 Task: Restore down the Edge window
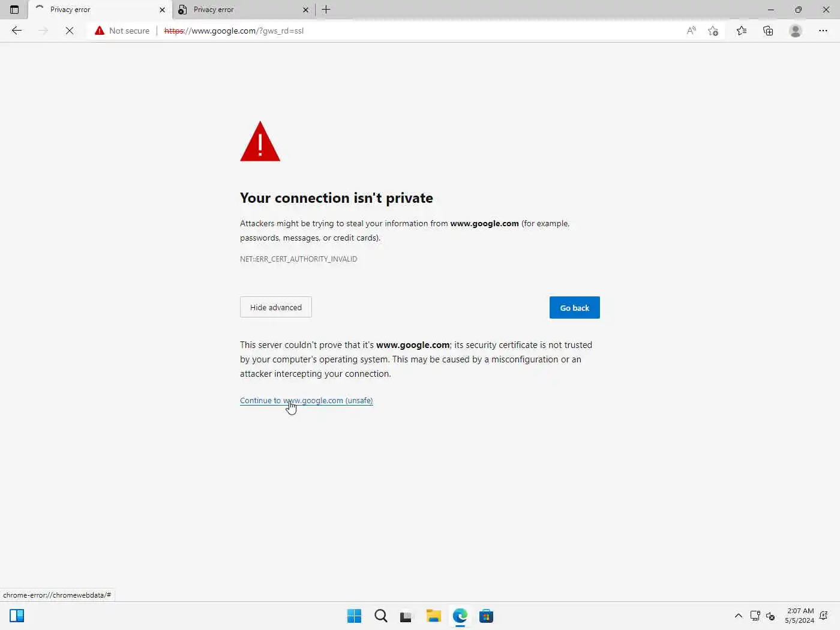pos(799,10)
